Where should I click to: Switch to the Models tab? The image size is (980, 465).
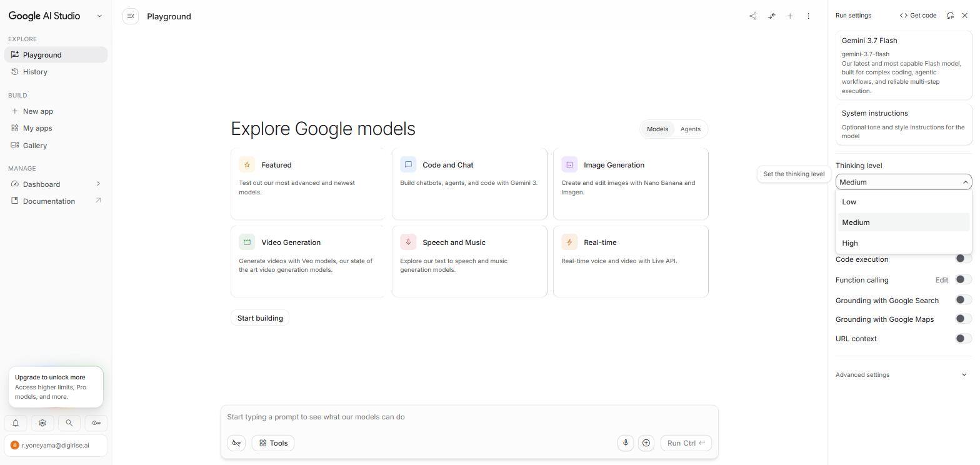tap(657, 129)
